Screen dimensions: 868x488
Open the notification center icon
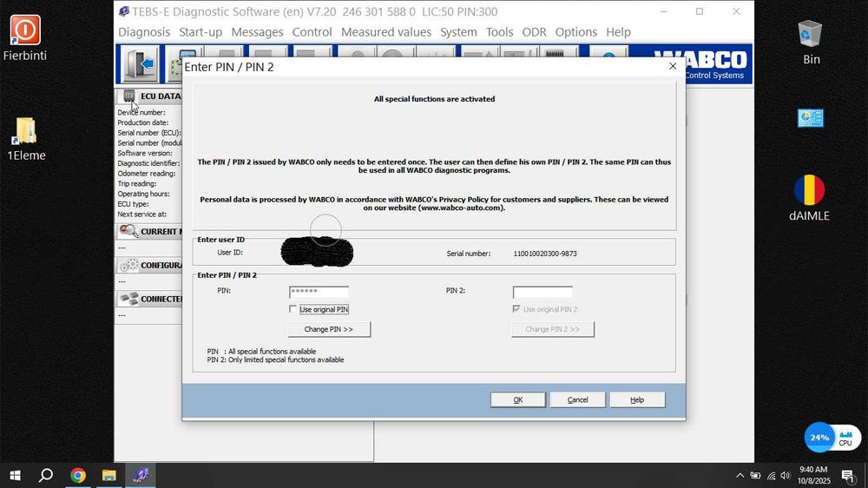[848, 476]
